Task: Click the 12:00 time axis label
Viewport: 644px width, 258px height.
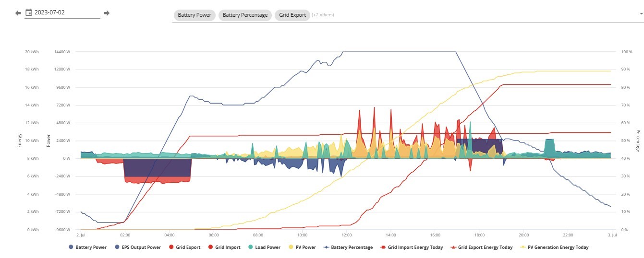Action: [347, 235]
